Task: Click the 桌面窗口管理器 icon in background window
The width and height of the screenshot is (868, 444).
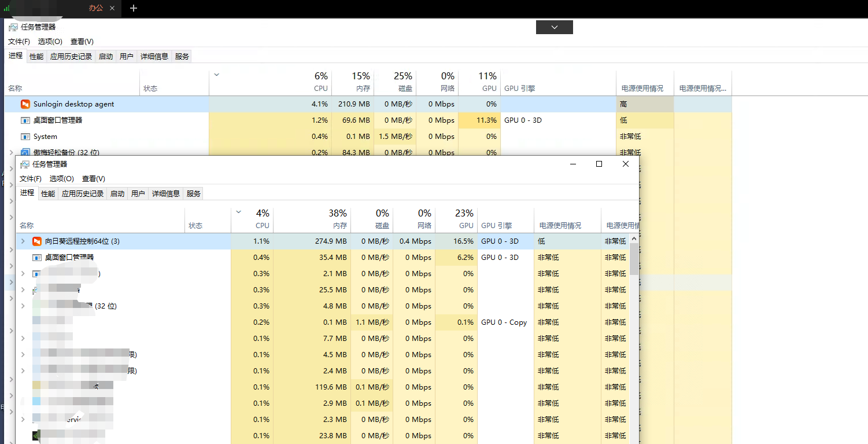Action: [x=25, y=120]
